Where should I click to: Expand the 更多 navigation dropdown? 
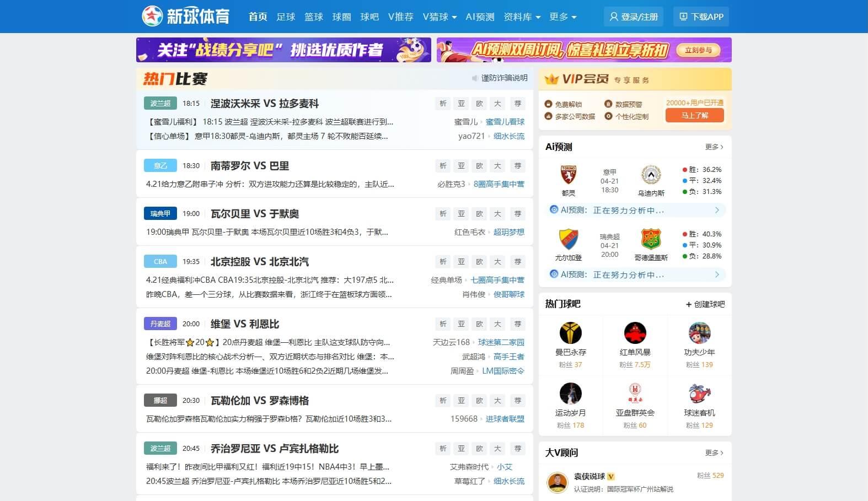pos(562,17)
